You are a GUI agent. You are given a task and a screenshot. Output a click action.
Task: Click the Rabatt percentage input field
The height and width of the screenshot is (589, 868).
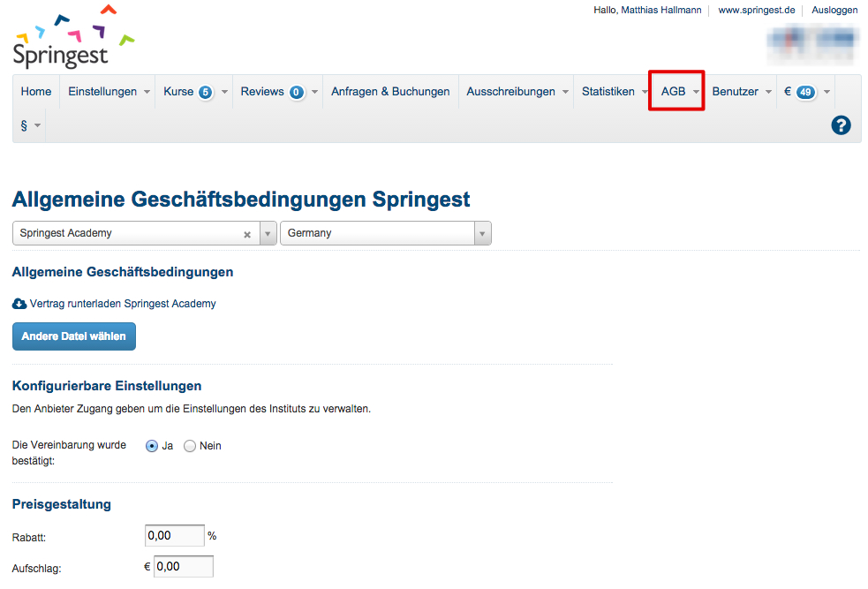[174, 536]
